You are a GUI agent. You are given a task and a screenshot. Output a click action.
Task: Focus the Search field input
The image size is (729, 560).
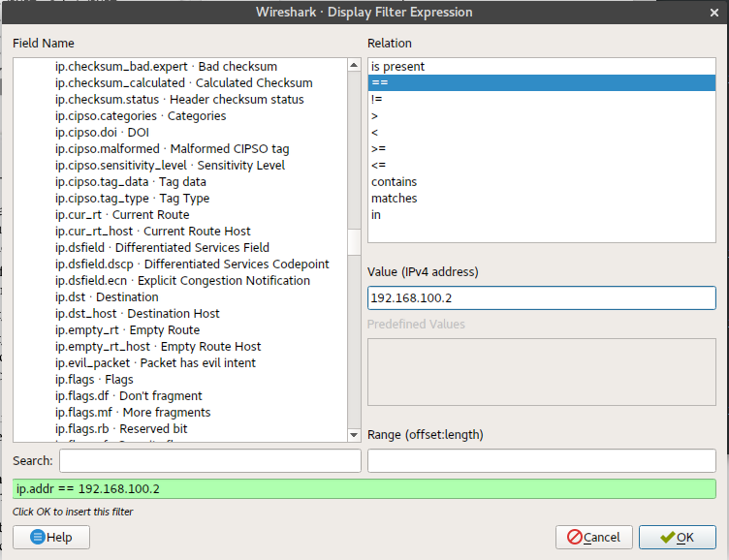pyautogui.click(x=209, y=460)
